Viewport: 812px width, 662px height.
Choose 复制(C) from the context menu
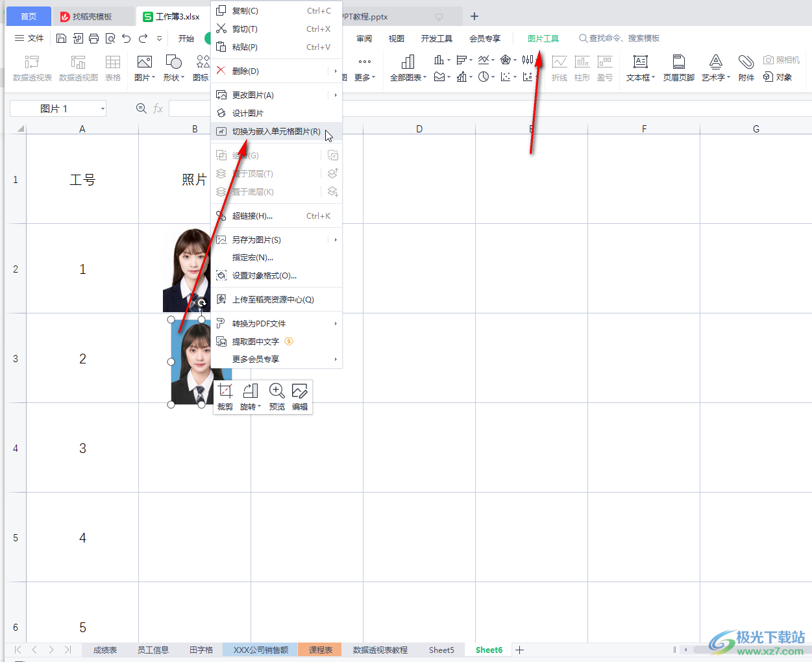277,11
